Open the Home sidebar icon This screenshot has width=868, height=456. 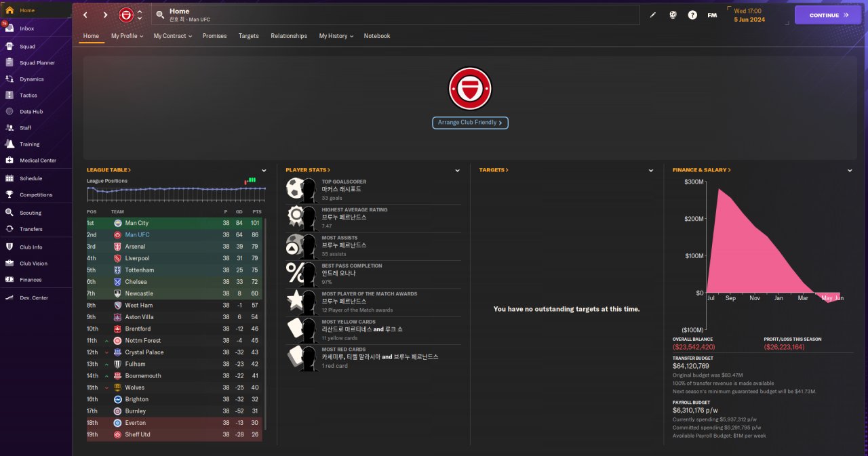point(9,11)
